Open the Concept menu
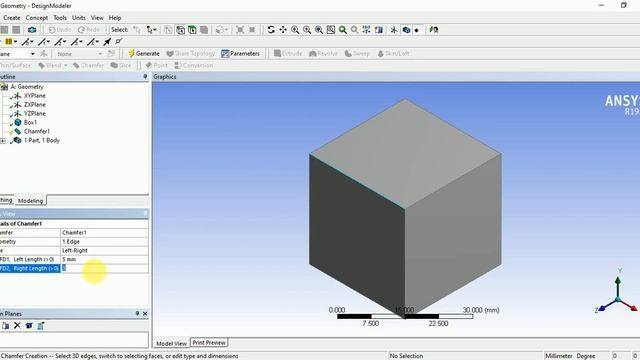Viewport: 640px width, 360px height. click(37, 18)
